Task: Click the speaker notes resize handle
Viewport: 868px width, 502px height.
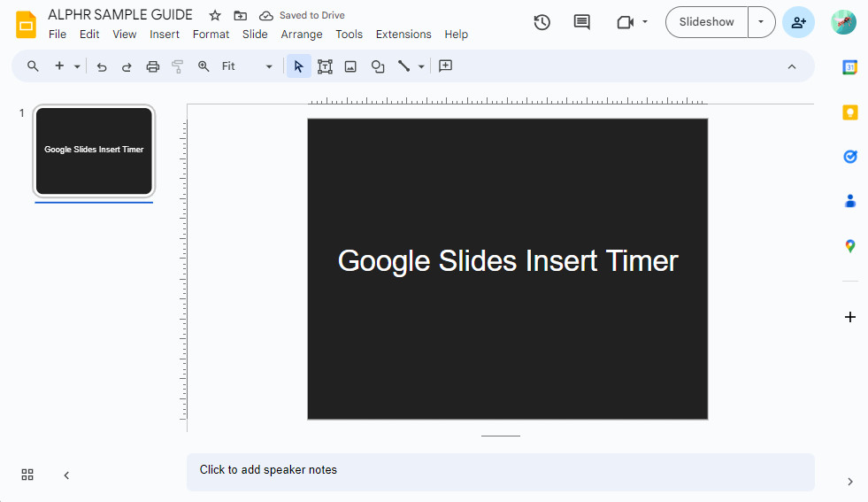Action: 501,436
